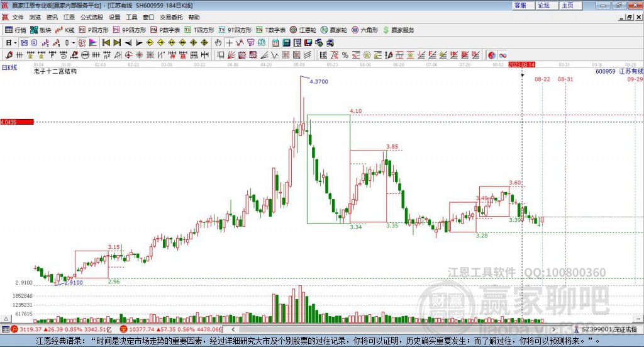
Task: Click the black right arrow icon
Action: point(139,43)
